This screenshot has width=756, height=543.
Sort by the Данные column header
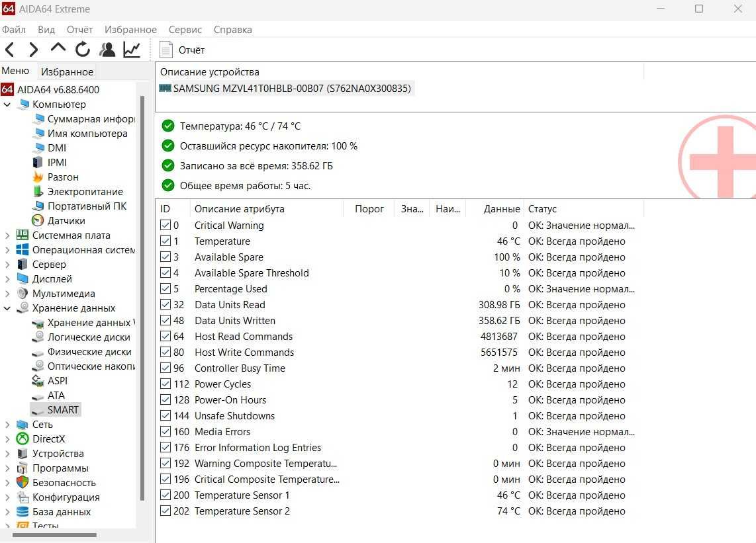(x=495, y=208)
